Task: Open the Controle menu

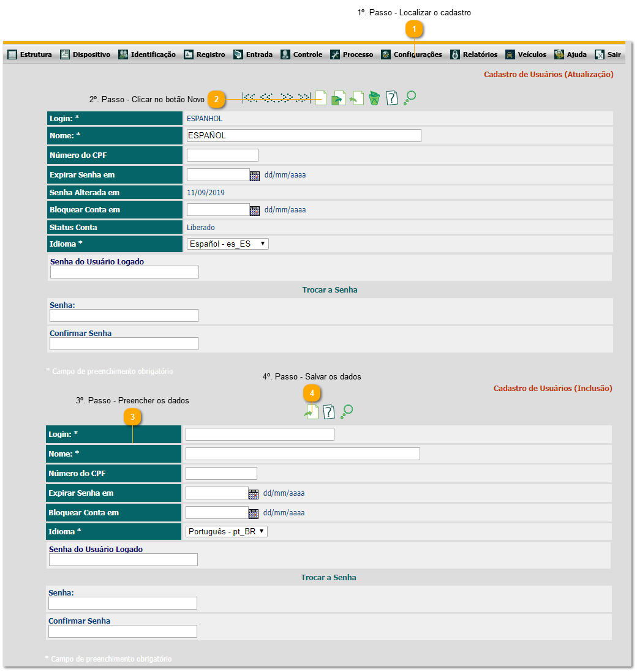Action: point(301,54)
